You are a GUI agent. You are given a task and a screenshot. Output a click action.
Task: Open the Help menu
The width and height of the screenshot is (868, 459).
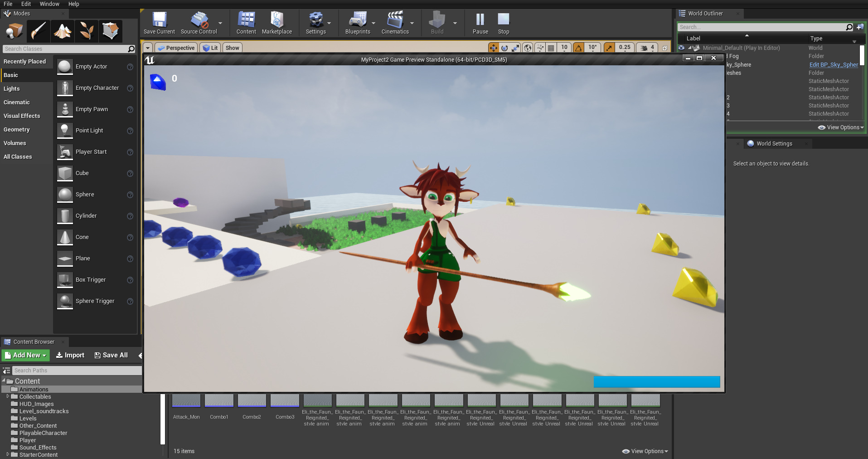[x=74, y=4]
